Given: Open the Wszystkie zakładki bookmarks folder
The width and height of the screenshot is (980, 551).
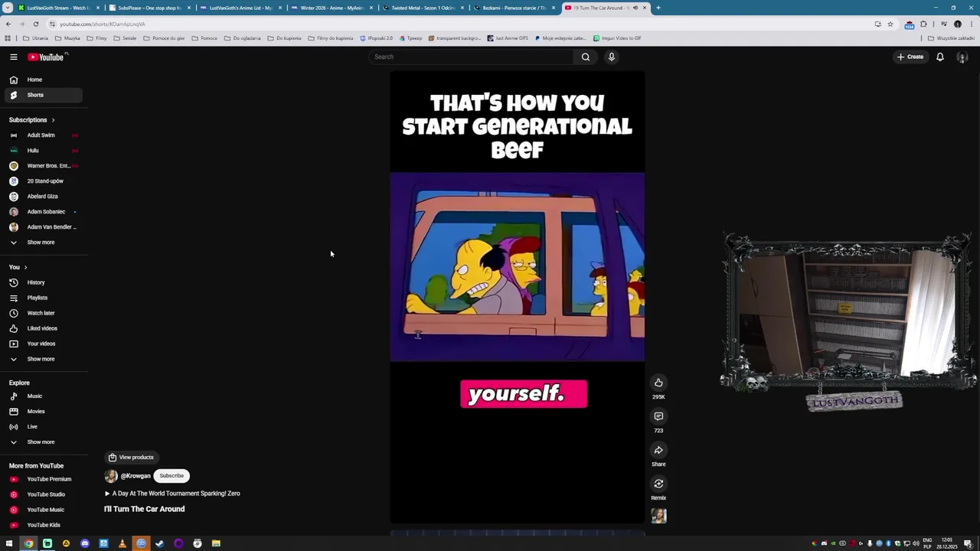Looking at the screenshot, I should click(x=952, y=37).
